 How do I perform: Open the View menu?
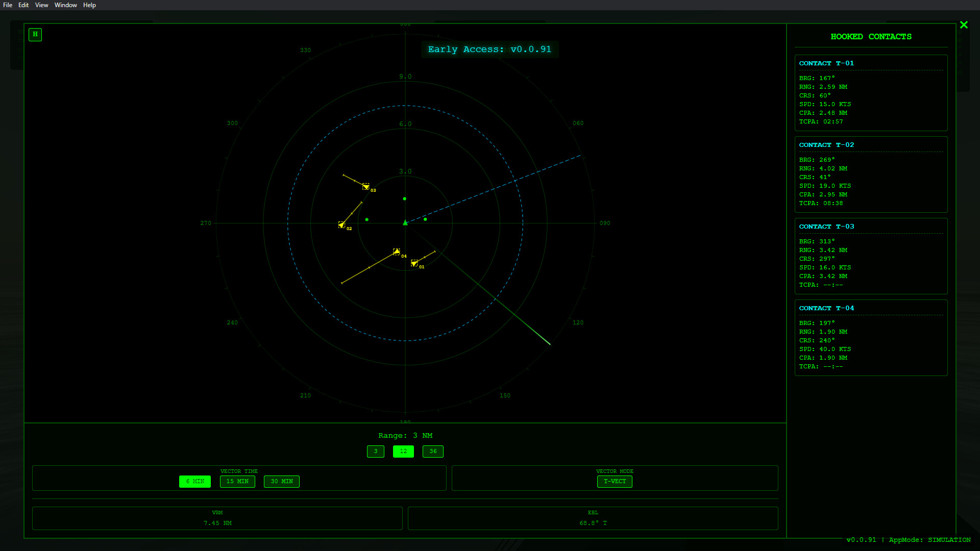pyautogui.click(x=41, y=5)
